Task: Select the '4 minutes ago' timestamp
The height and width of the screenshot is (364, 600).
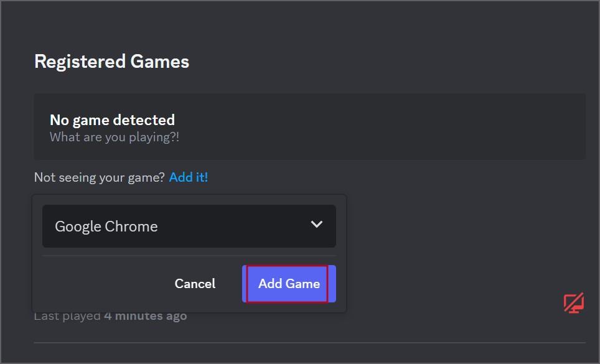Action: click(146, 316)
